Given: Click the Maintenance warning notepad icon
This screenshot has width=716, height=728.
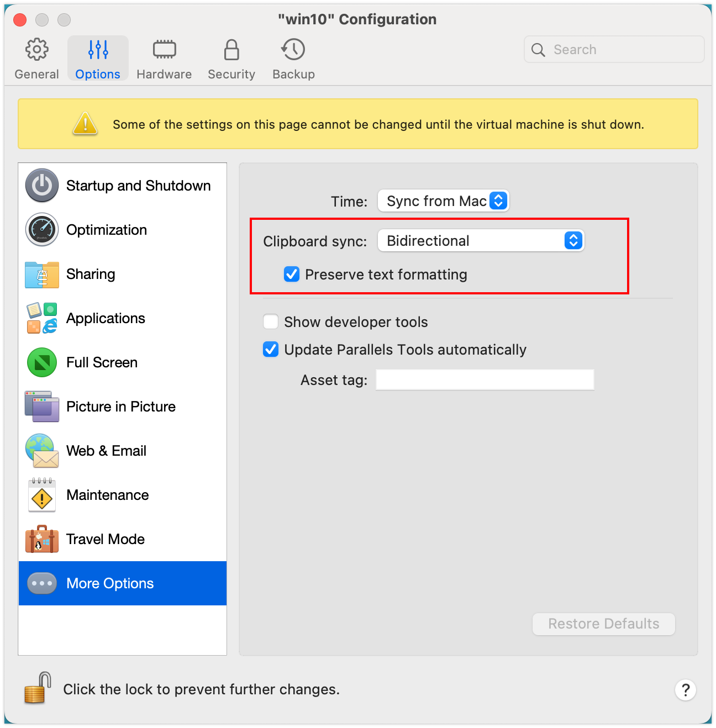Looking at the screenshot, I should tap(42, 495).
